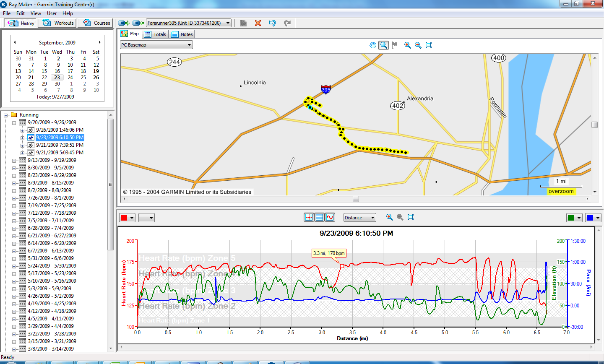The width and height of the screenshot is (604, 364).
Task: Toggle the graph zones display button
Action: (319, 217)
